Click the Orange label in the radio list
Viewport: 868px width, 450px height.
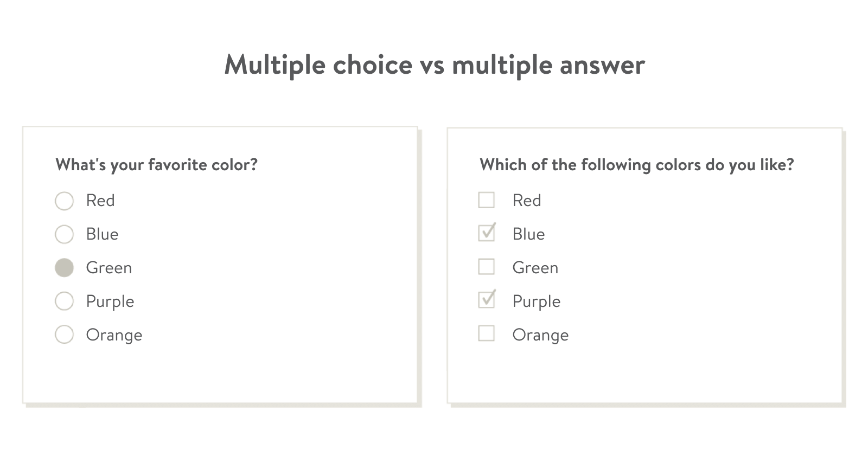pos(114,336)
